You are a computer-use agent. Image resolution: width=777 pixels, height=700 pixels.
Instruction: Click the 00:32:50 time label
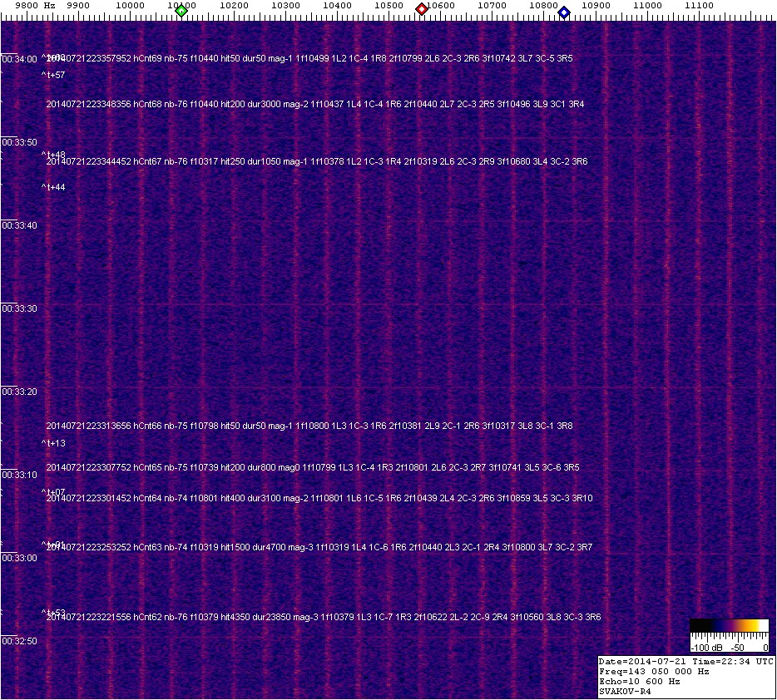[x=19, y=641]
